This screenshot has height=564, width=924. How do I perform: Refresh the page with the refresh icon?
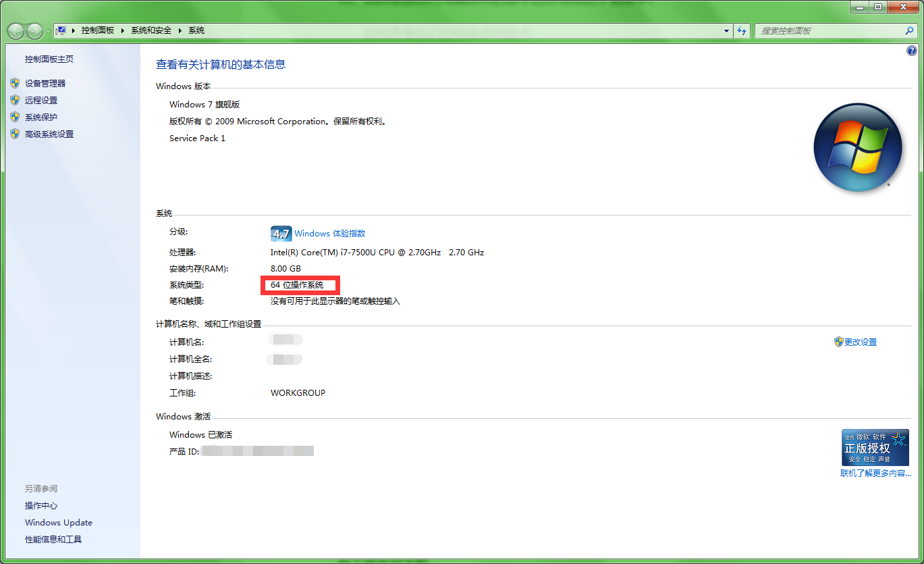click(742, 31)
